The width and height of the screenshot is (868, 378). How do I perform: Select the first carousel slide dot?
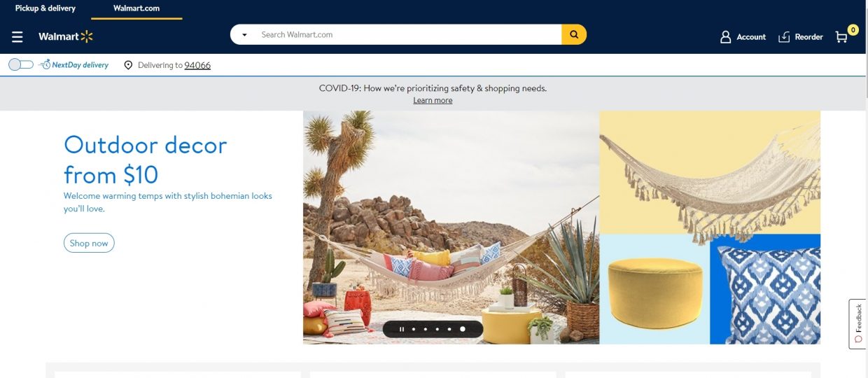[414, 329]
